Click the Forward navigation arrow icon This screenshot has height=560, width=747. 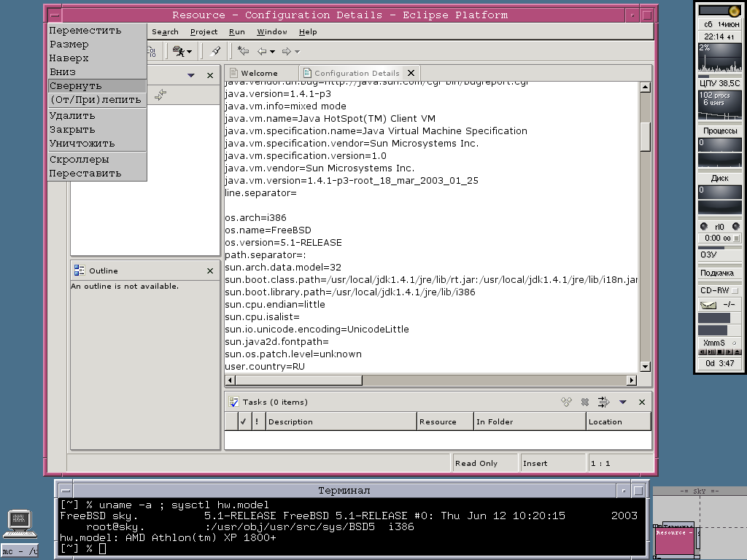pyautogui.click(x=286, y=51)
